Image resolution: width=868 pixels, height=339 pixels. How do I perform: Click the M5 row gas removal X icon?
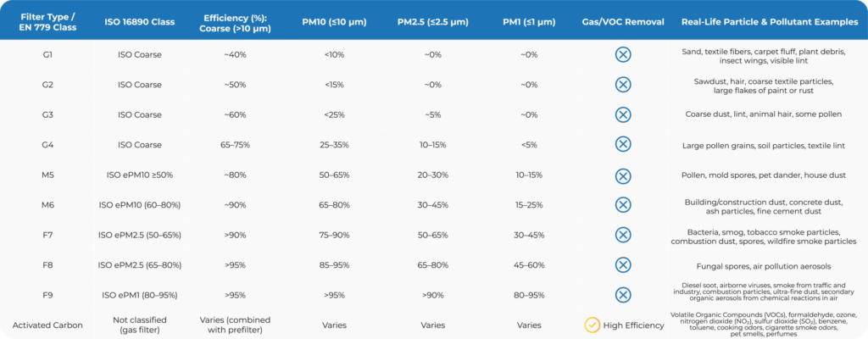coord(622,175)
